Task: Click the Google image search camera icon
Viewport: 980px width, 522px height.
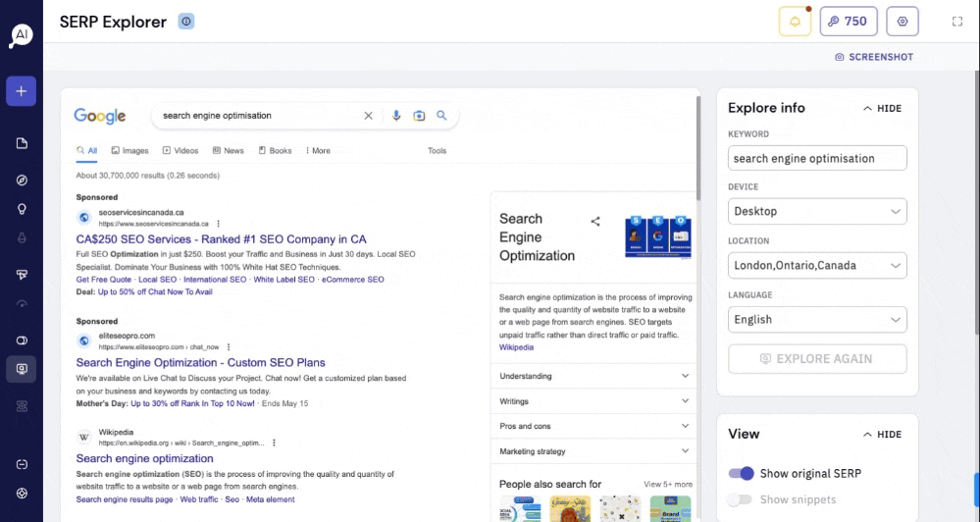Action: (x=419, y=116)
